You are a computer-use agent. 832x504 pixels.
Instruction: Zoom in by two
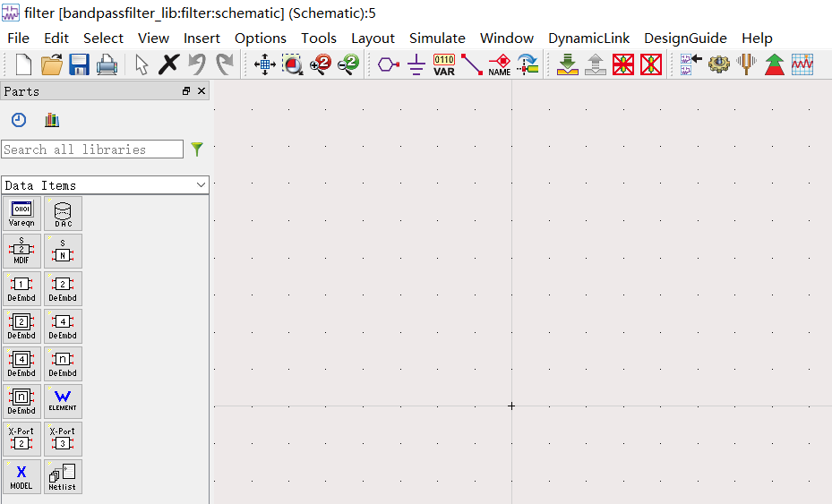point(320,64)
